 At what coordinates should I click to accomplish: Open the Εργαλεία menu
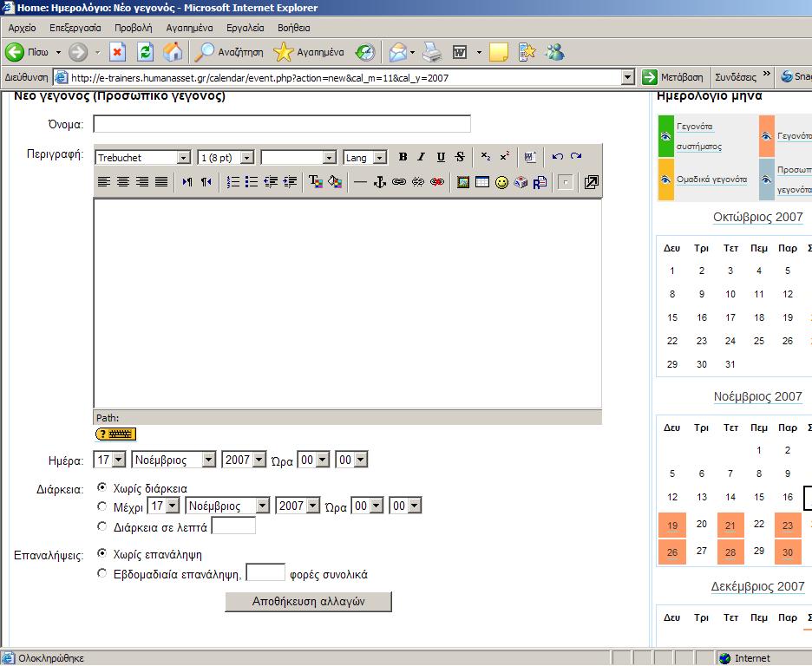pyautogui.click(x=245, y=28)
